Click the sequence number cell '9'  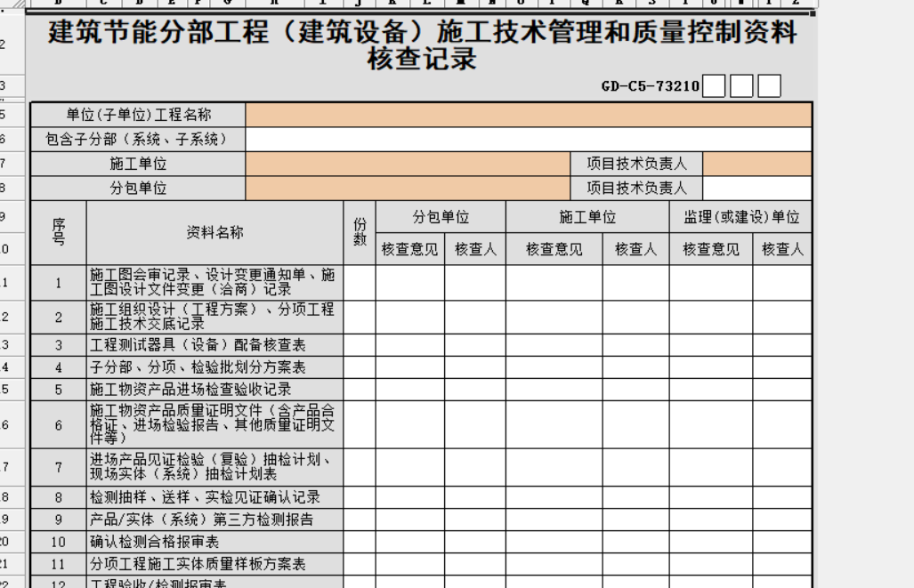(58, 520)
